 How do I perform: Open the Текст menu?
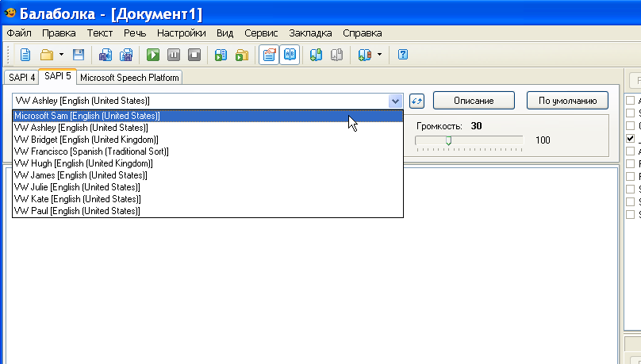pos(100,33)
